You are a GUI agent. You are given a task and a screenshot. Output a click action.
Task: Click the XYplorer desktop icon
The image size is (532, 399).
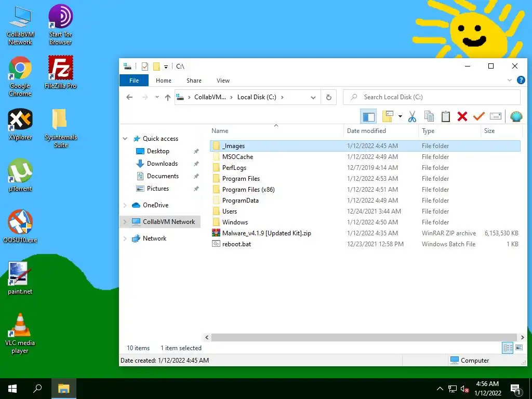tap(20, 124)
